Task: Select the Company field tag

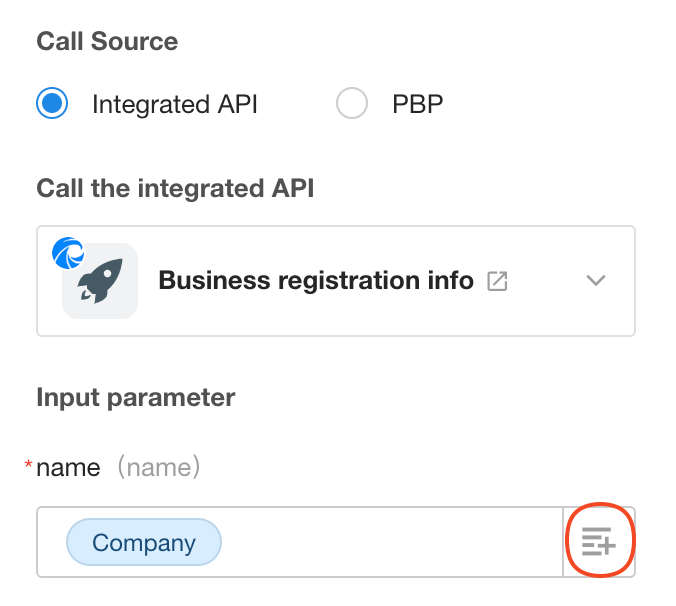Action: (x=144, y=542)
